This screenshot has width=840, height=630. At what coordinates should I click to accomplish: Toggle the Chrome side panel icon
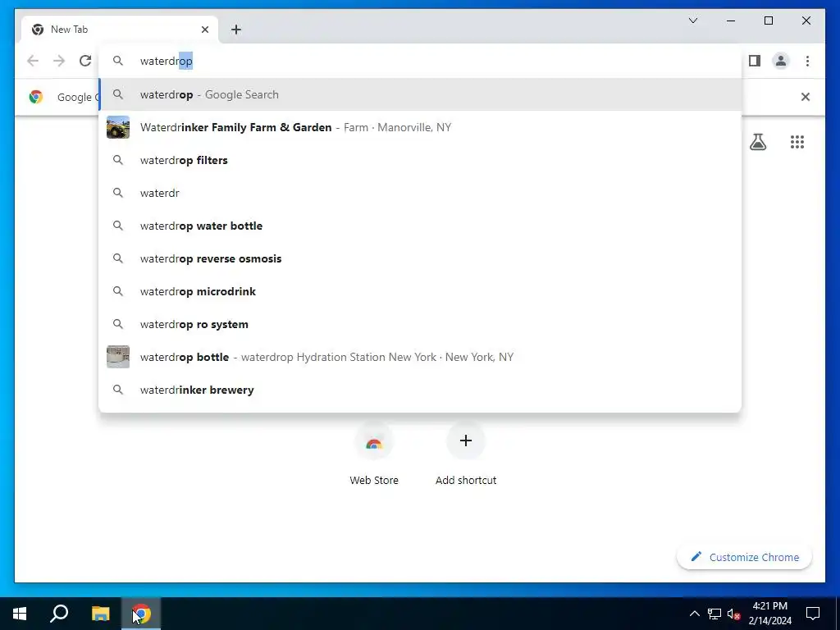point(755,61)
